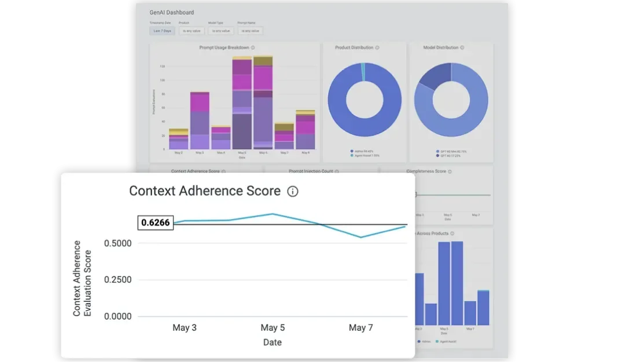Click the Prompt Injection Count info icon
This screenshot has height=362, width=644.
[337, 172]
